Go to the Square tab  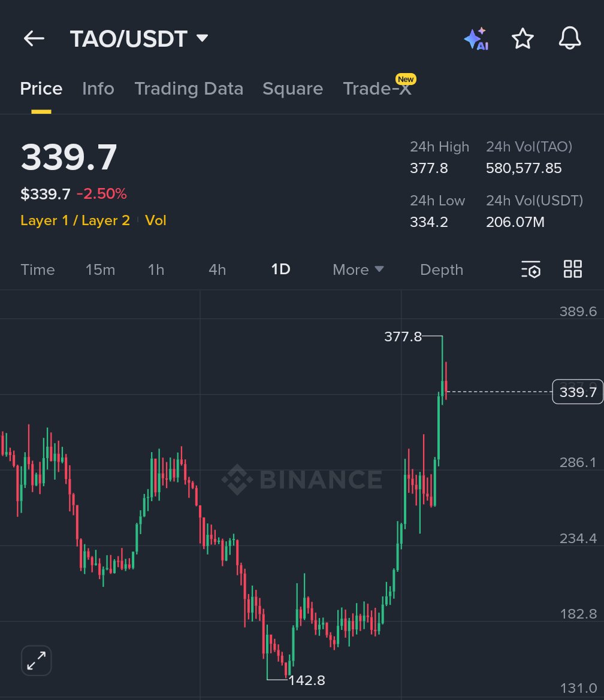292,89
